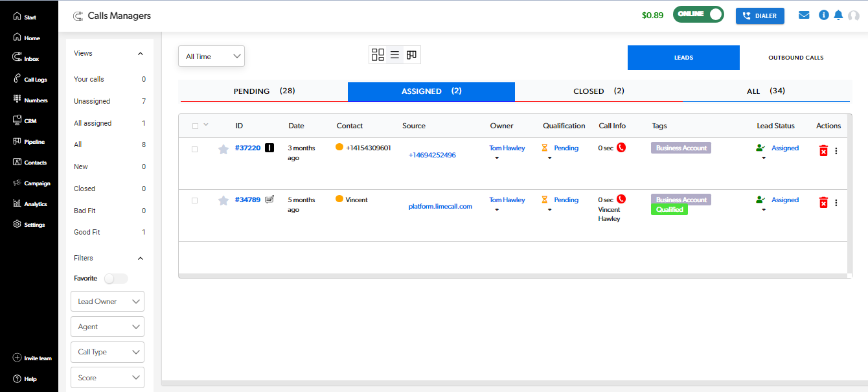Open the All Time date range dropdown
The width and height of the screenshot is (868, 392).
pyautogui.click(x=211, y=56)
